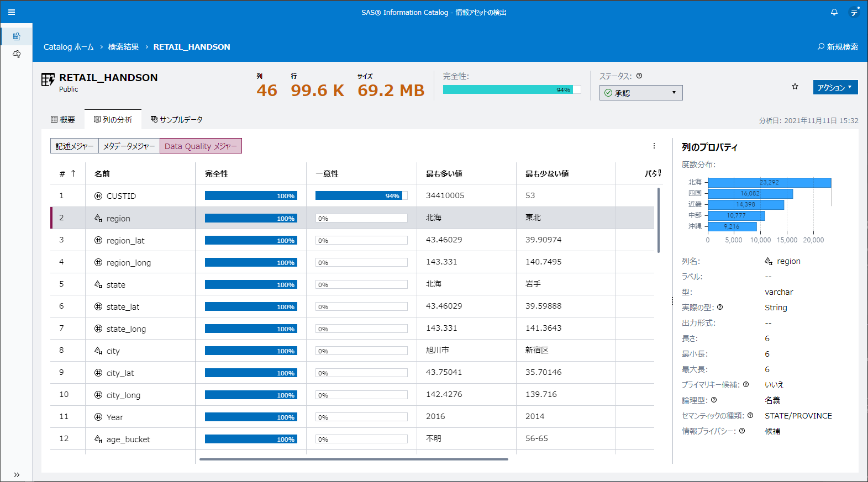
Task: Click the horizontal table scrollbar
Action: tap(354, 459)
